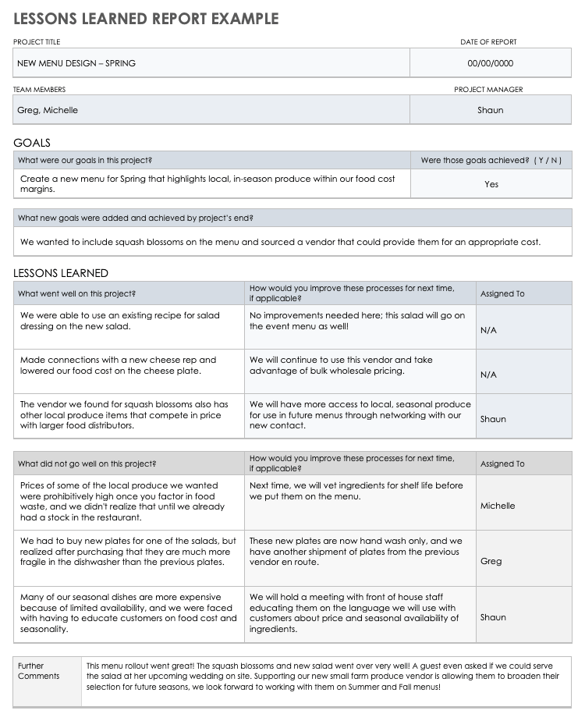Click the 'What went well on this project?' header
Screen dimensions: 585x728
tap(129, 293)
